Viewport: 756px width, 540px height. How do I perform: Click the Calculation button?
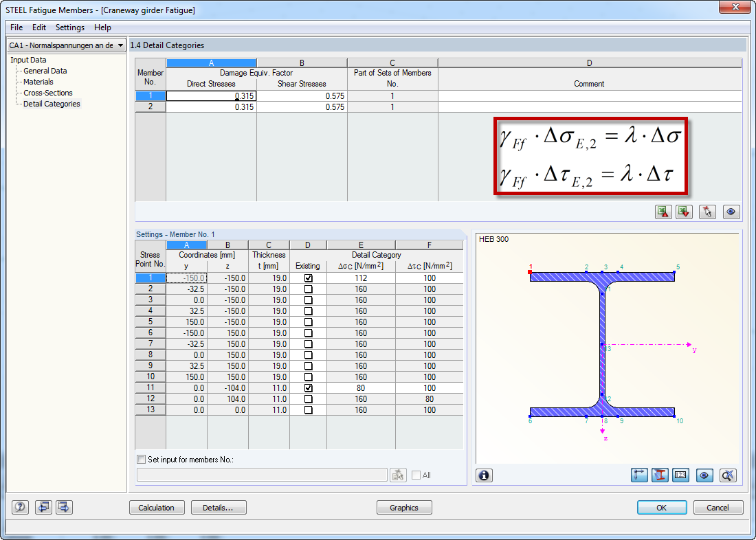point(157,508)
